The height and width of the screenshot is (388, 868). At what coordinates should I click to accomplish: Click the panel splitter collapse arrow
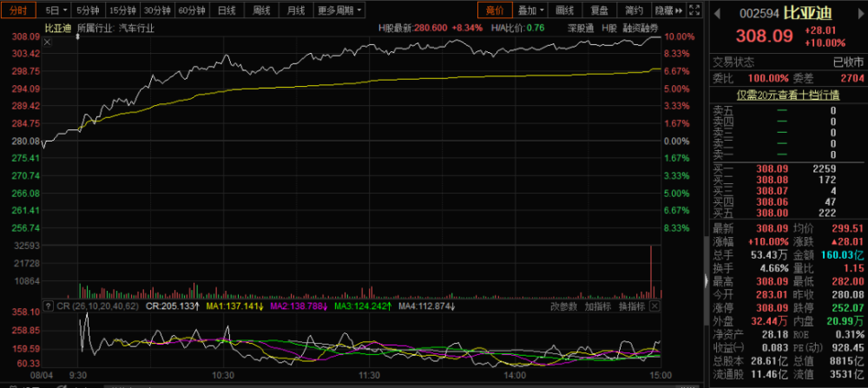pyautogui.click(x=706, y=281)
